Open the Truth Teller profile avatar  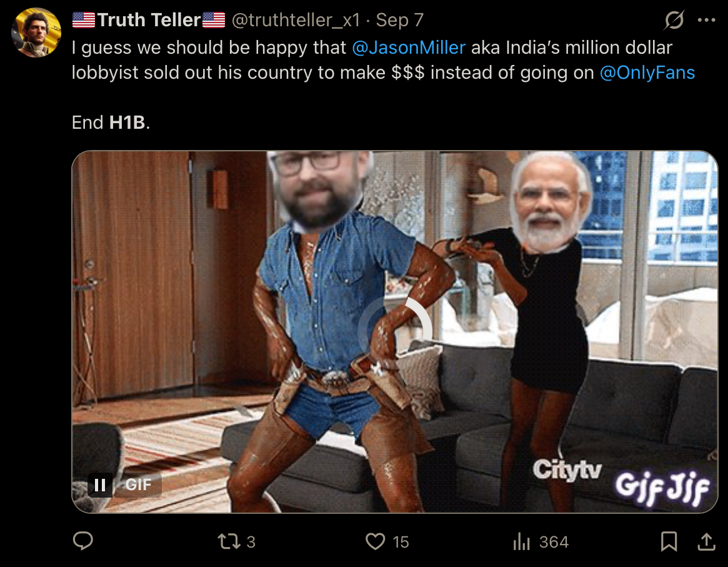[36, 33]
